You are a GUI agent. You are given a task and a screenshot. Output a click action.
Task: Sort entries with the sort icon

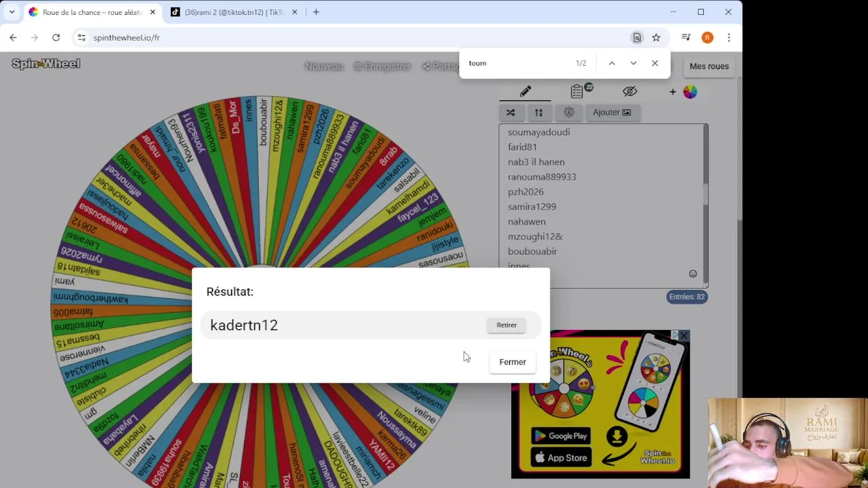tap(538, 113)
